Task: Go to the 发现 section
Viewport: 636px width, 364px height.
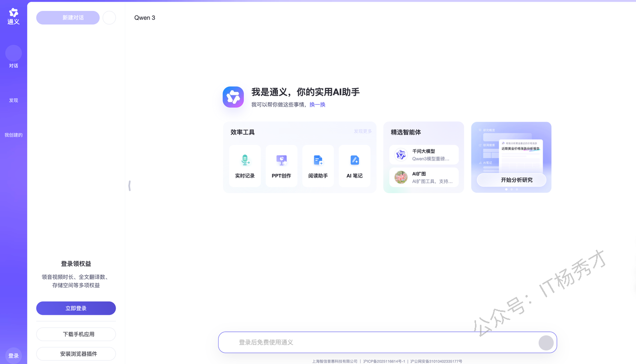Action: click(13, 100)
